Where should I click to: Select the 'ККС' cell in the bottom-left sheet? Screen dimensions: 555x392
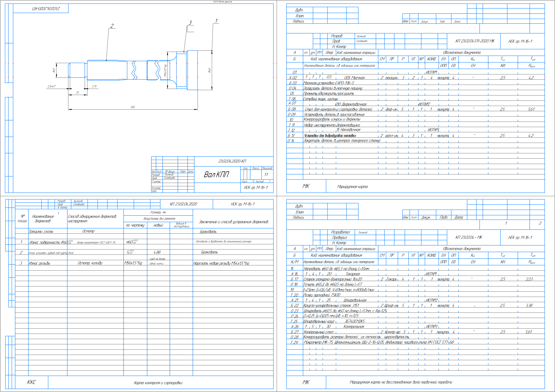[31, 382]
